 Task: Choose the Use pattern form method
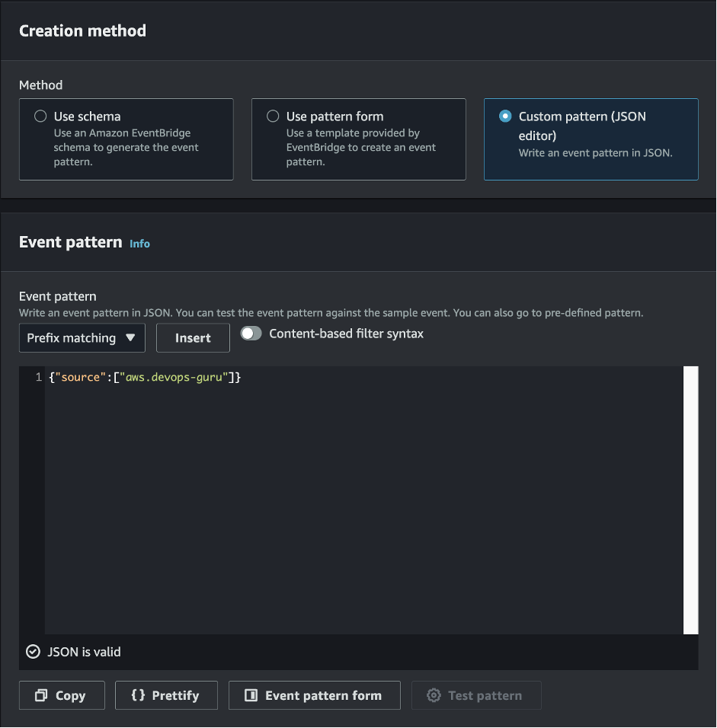pos(272,116)
